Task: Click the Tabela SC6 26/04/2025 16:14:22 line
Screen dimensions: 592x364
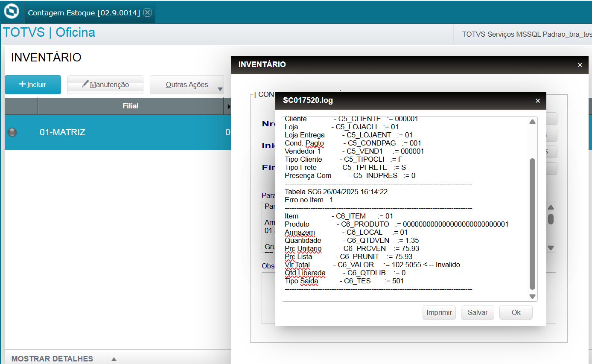Action: [x=336, y=192]
